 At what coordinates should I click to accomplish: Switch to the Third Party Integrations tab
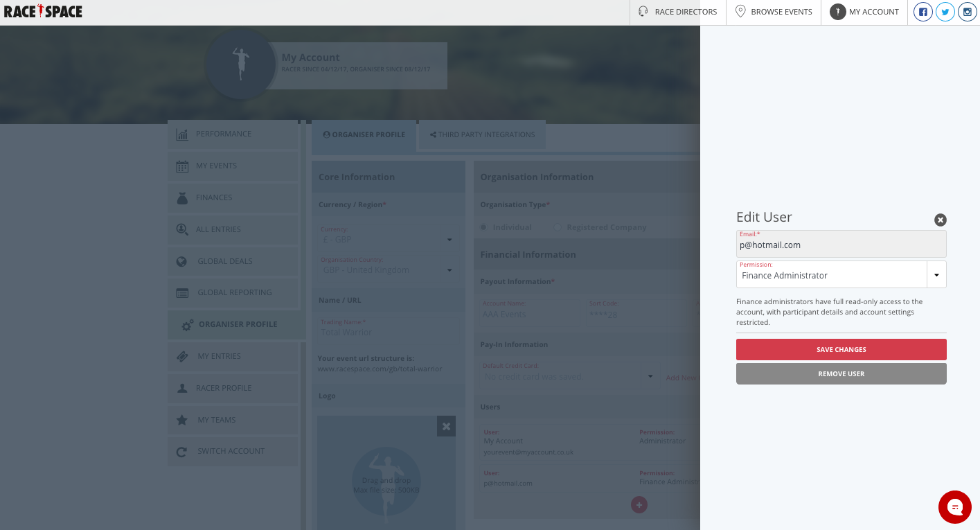(481, 134)
